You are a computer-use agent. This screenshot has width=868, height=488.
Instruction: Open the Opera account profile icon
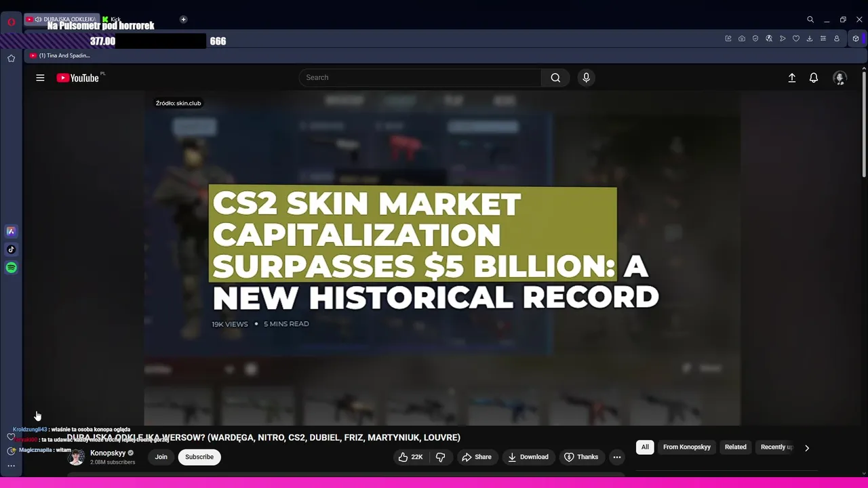[837, 39]
